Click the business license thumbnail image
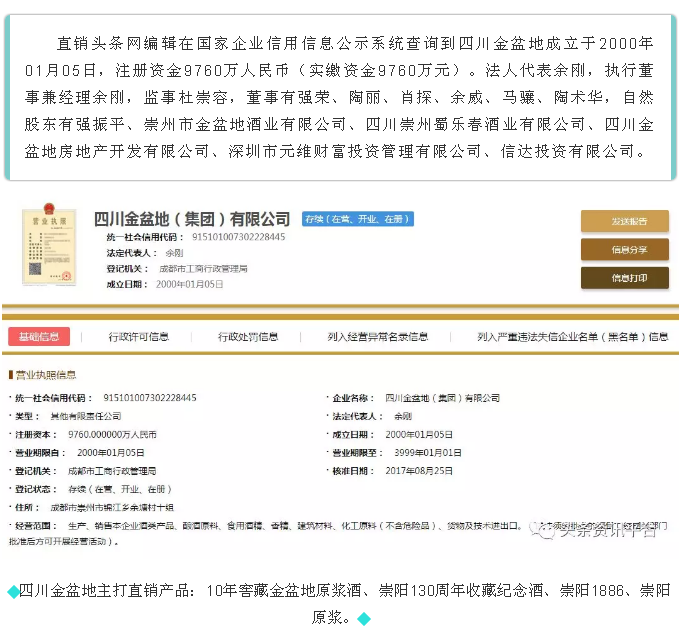 49,244
